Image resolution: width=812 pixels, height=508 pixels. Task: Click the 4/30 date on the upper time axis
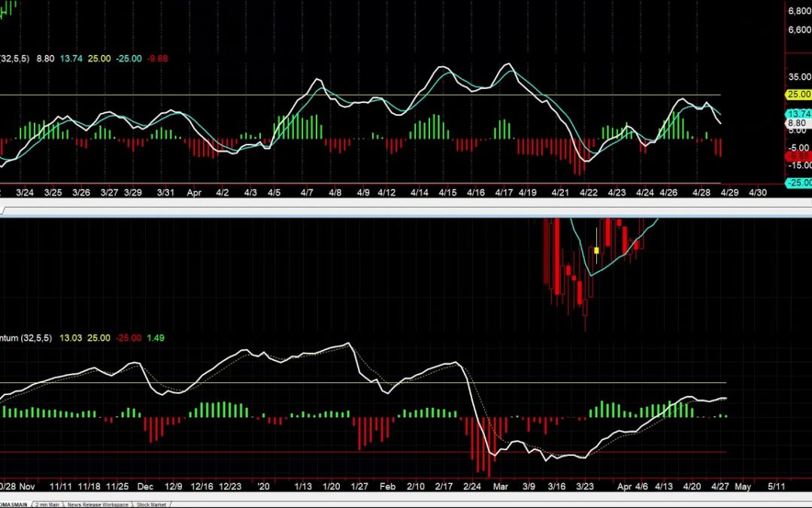click(758, 193)
